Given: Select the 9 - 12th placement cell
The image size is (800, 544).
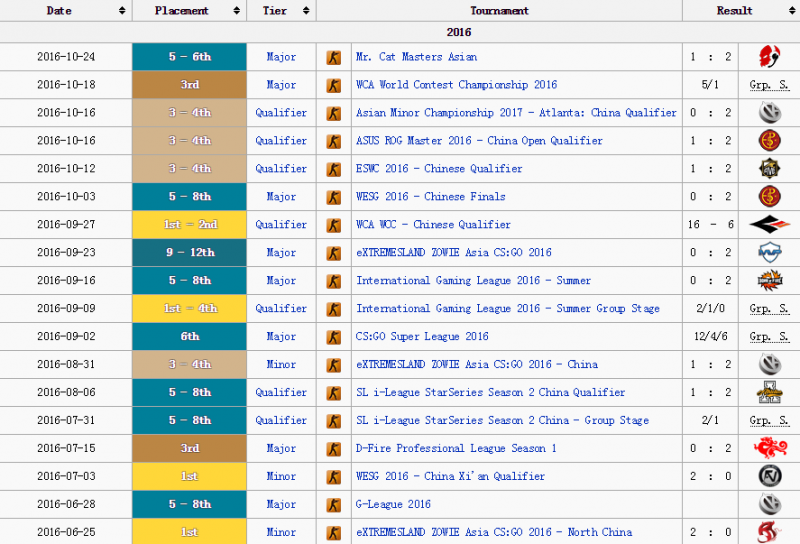Looking at the screenshot, I should point(189,253).
